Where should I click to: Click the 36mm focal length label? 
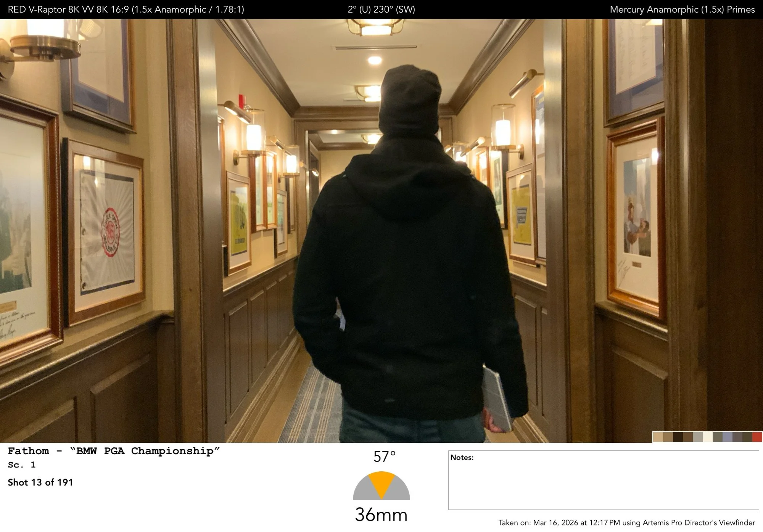(381, 515)
